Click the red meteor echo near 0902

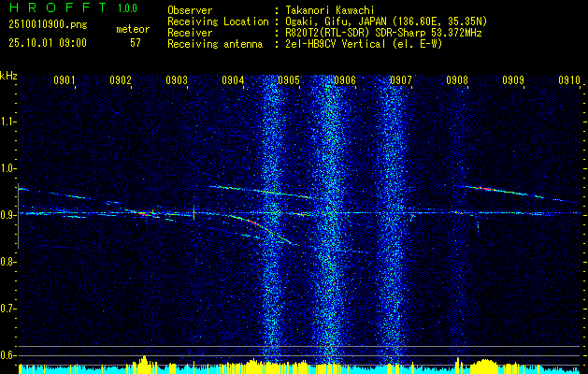coord(143,213)
